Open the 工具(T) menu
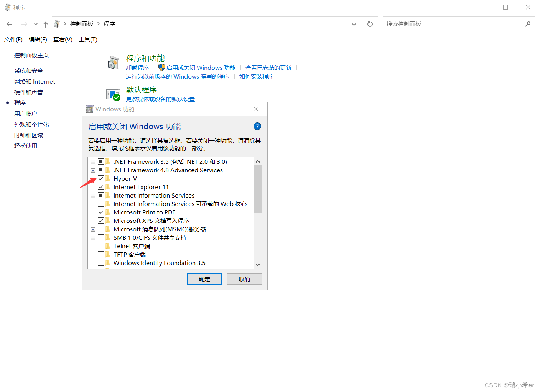This screenshot has width=540, height=392. (x=88, y=39)
